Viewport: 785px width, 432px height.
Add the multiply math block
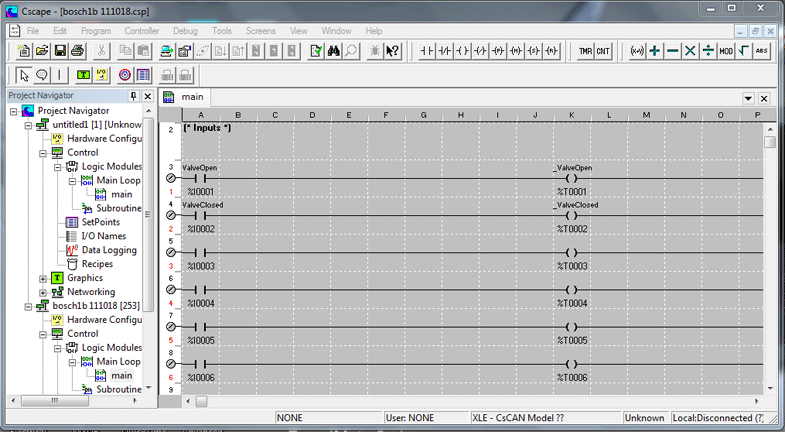(690, 51)
